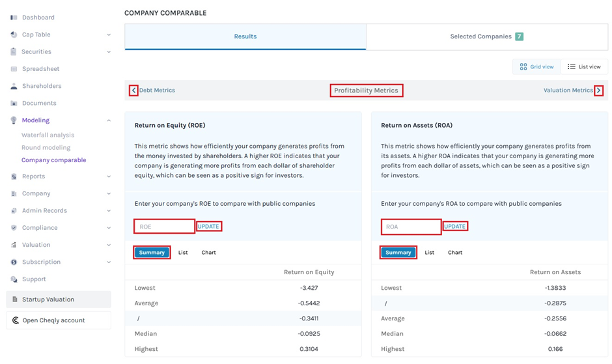612x364 pixels.
Task: Click into the ROE input field
Action: tap(164, 227)
